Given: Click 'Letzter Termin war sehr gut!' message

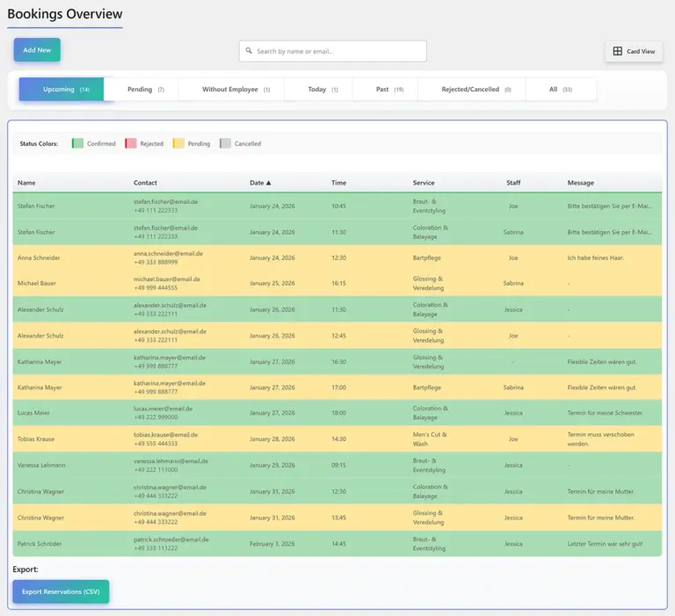Looking at the screenshot, I should [x=605, y=544].
